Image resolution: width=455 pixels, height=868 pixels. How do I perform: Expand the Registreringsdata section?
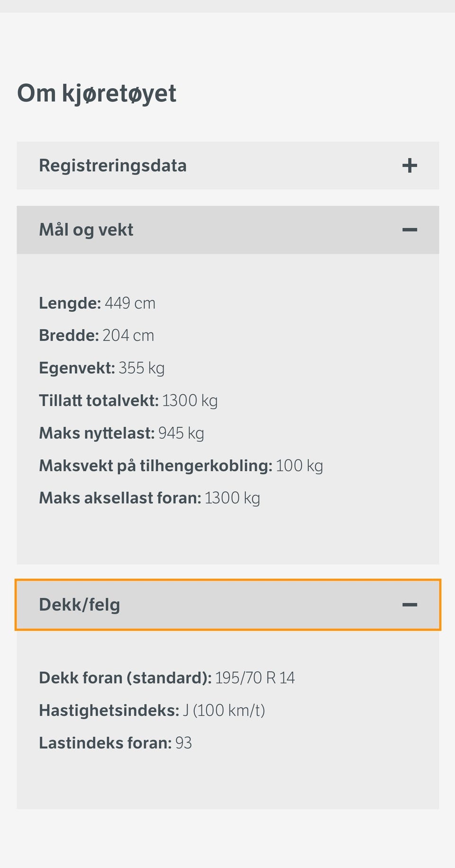pos(227,166)
